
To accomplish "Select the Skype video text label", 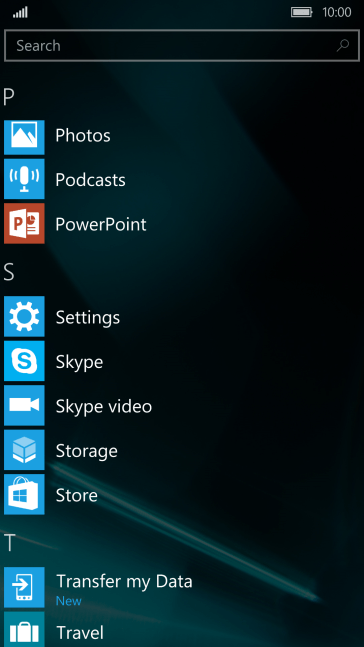I will point(104,407).
